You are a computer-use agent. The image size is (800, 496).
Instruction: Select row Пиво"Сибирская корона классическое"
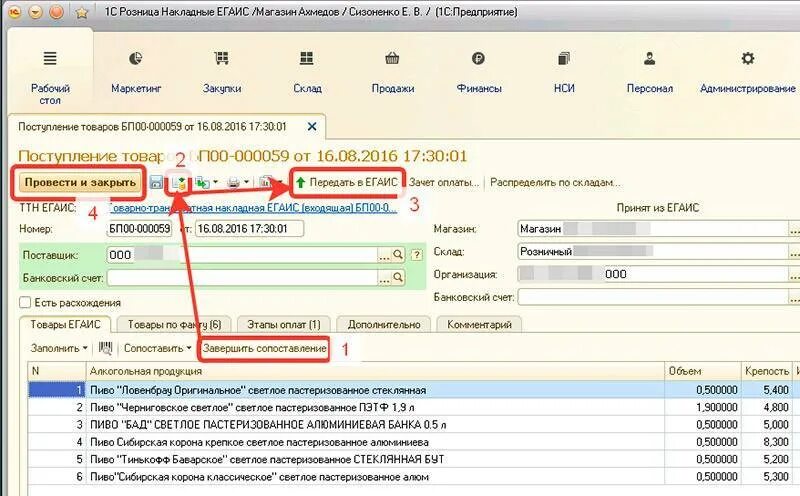pyautogui.click(x=413, y=477)
